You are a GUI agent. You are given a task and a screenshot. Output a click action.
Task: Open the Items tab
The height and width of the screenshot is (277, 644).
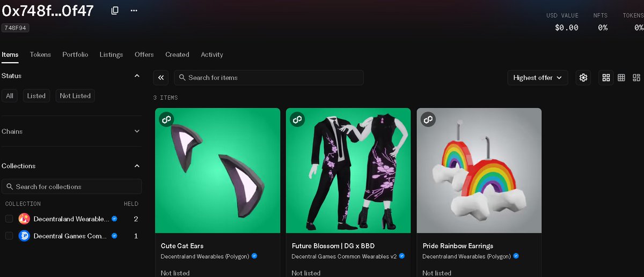click(10, 55)
